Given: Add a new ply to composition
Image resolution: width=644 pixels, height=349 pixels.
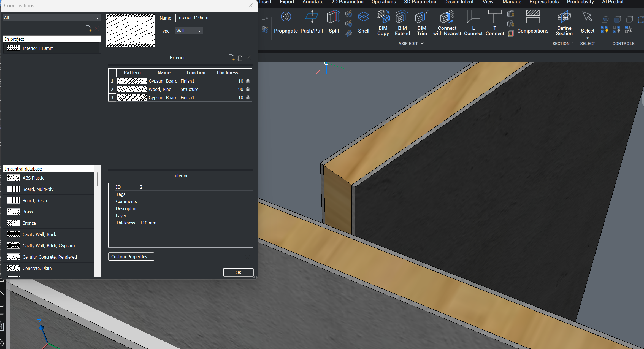Looking at the screenshot, I should click(232, 58).
